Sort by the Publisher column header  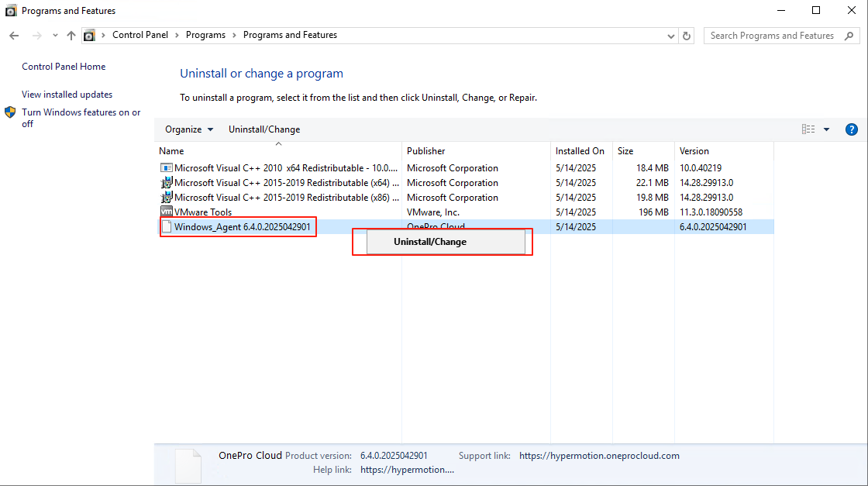coord(476,150)
